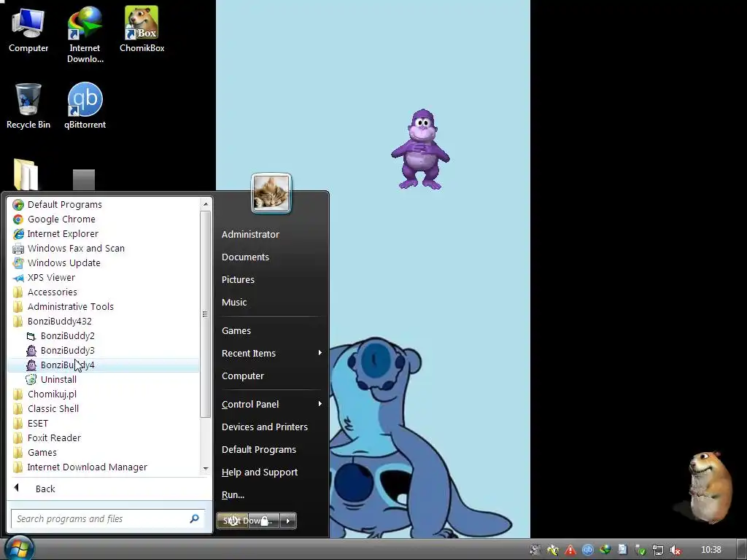Collapse the BonziBuddy432 folder
Image resolution: width=747 pixels, height=560 pixels.
coord(104,322)
